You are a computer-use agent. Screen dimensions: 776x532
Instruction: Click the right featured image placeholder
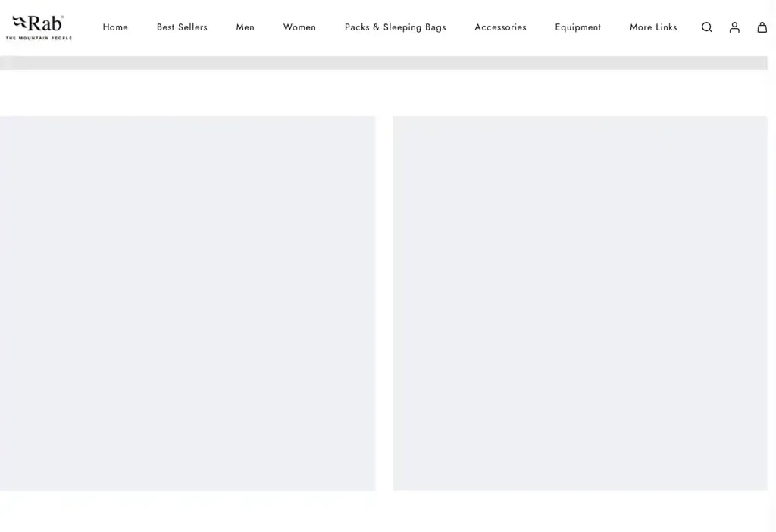point(580,303)
